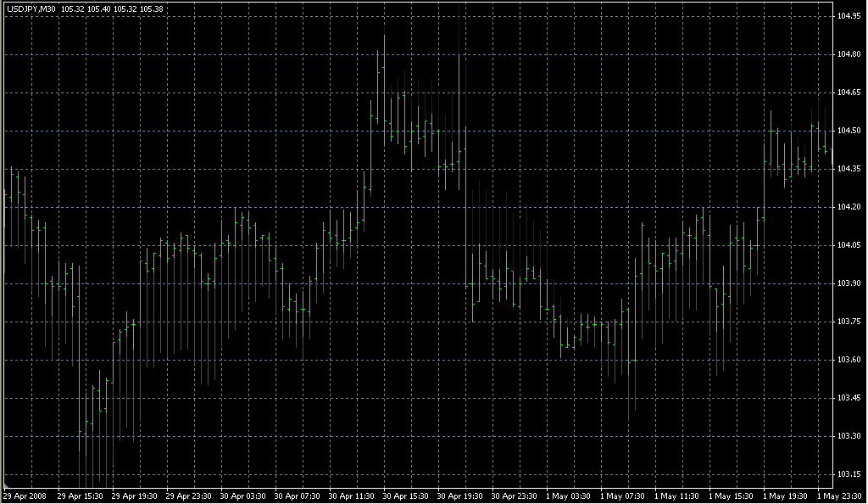Click the 103.90 price axis label
The height and width of the screenshot is (504, 868).
click(x=849, y=283)
